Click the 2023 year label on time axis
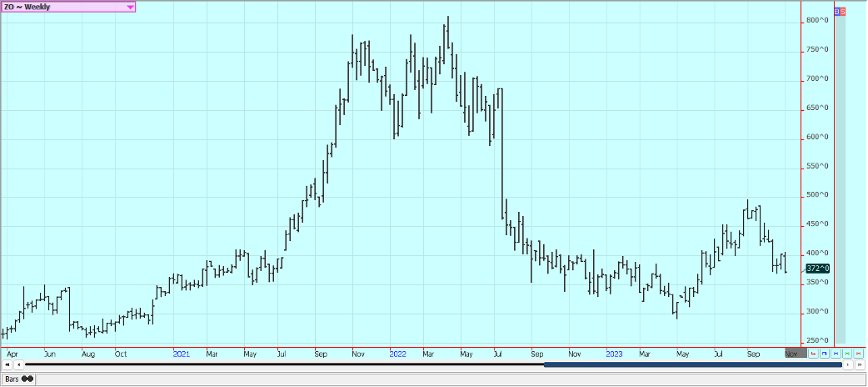 coord(615,353)
